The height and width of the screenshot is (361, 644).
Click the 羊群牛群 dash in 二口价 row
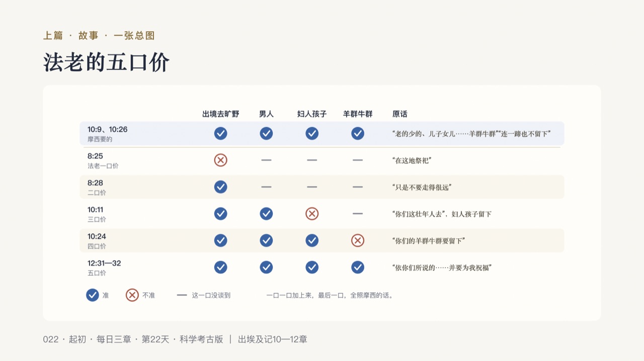[358, 187]
